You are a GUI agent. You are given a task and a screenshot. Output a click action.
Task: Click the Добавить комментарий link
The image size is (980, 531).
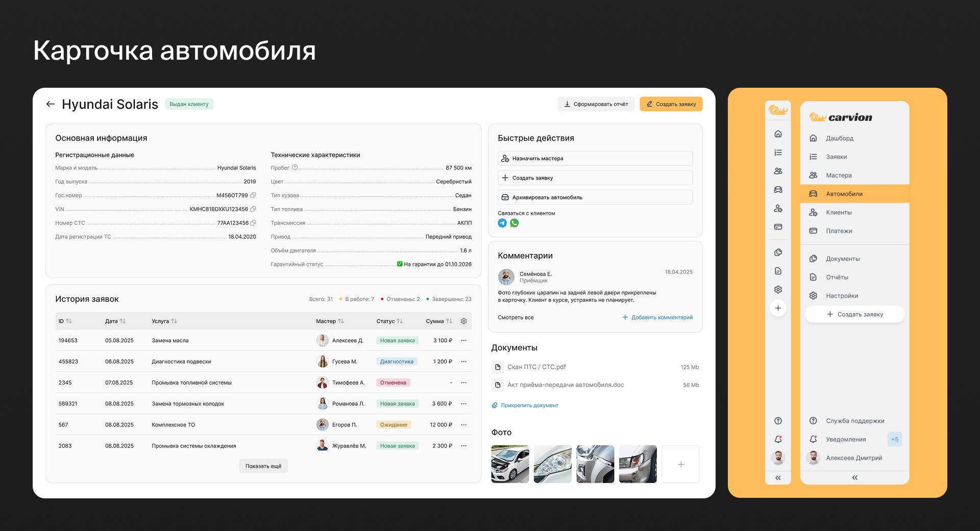tap(657, 317)
